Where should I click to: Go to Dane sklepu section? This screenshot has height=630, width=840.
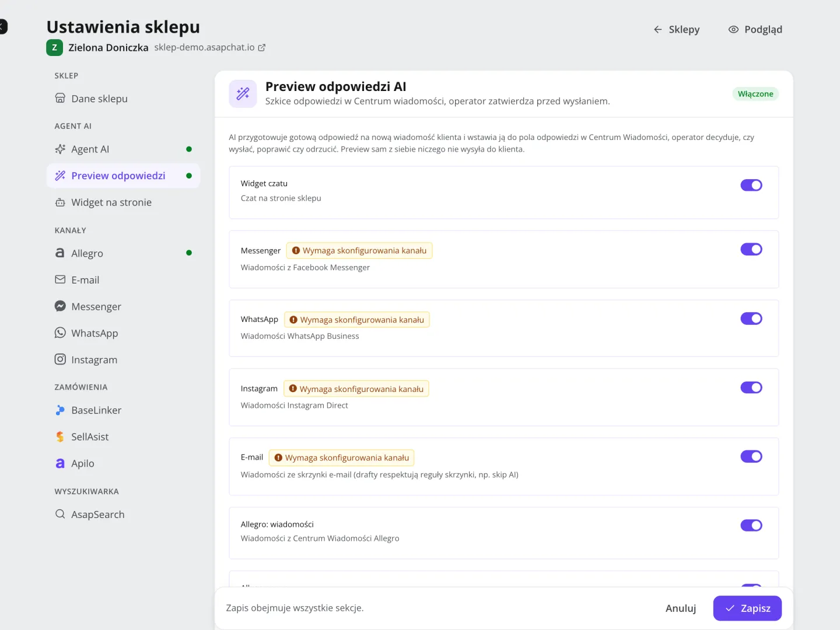[x=123, y=99]
